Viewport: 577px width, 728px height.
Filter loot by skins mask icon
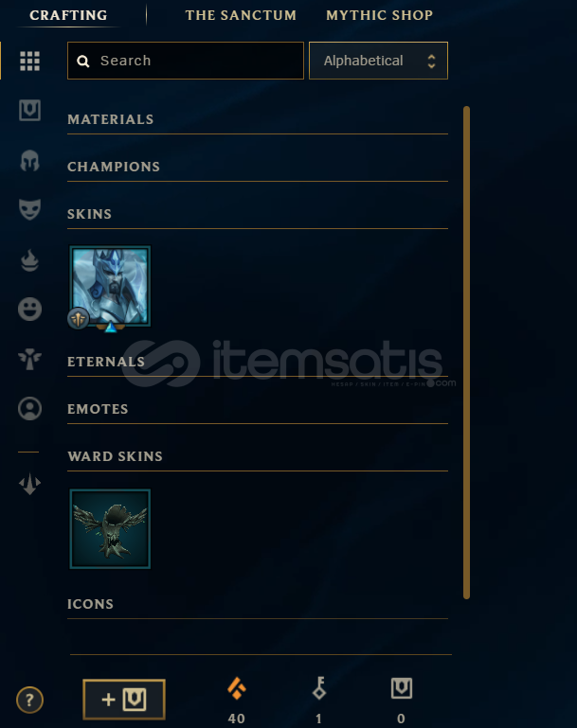29,209
